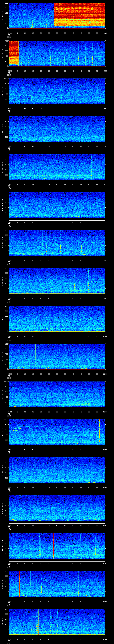Click the '7:00' end time label
Screen dimensions: 114x644
pos(105,223)
